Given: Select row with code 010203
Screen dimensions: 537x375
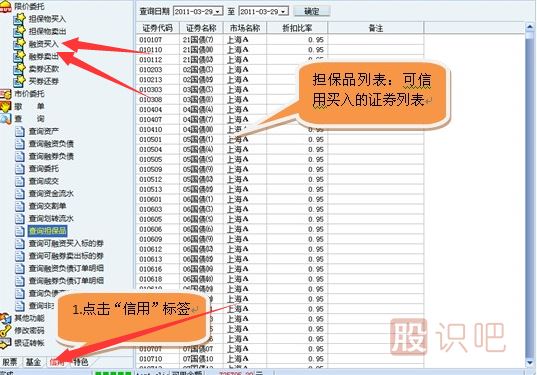Looking at the screenshot, I should click(x=279, y=70).
